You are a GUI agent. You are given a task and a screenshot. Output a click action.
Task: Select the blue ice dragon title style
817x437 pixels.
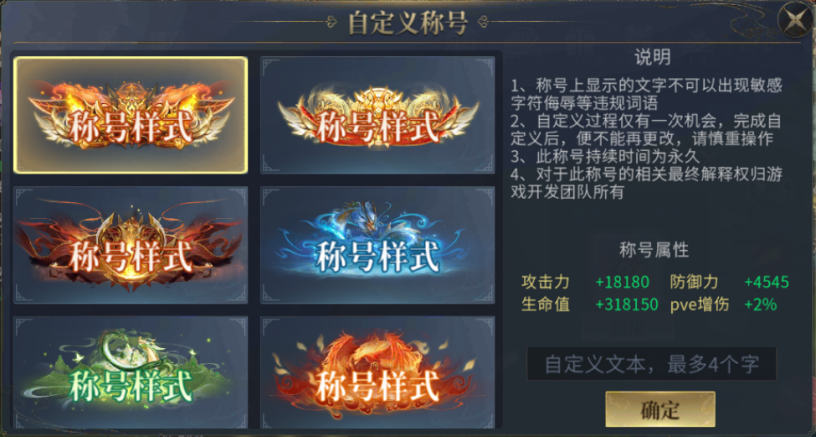tap(377, 245)
